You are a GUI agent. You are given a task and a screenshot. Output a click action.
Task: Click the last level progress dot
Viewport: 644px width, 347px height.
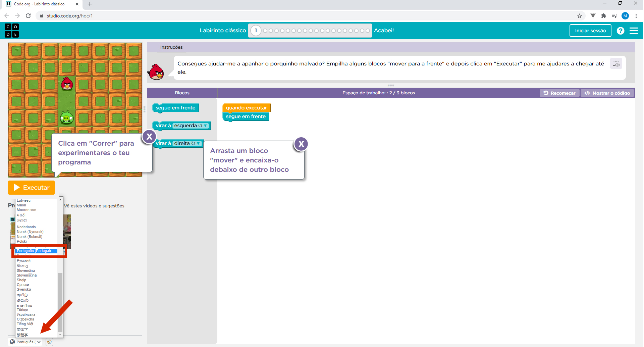(368, 31)
